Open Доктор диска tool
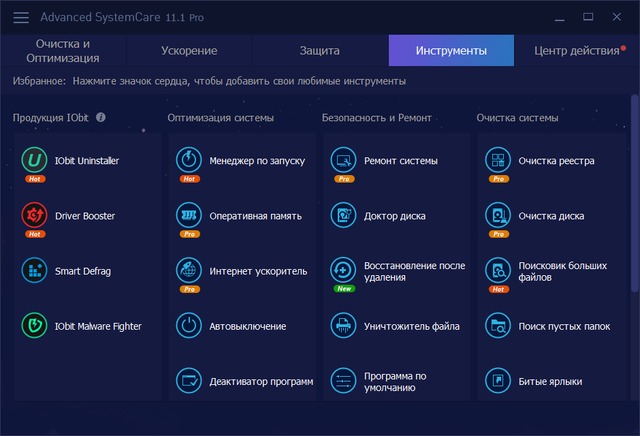Image resolution: width=640 pixels, height=436 pixels. point(395,215)
